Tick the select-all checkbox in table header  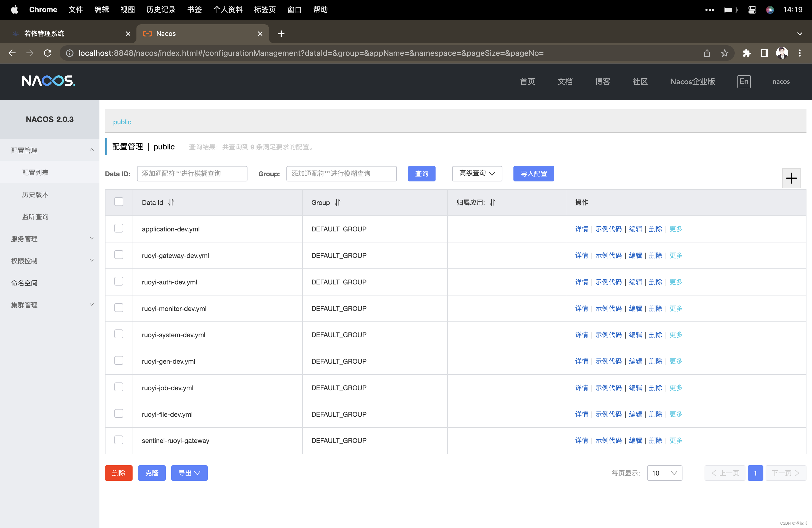click(119, 202)
